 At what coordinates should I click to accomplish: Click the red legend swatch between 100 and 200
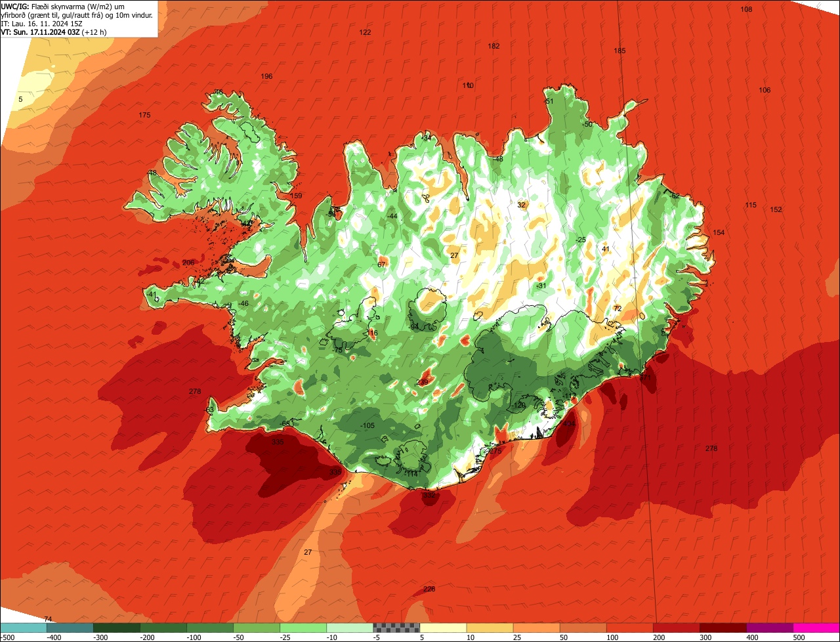[x=629, y=628]
